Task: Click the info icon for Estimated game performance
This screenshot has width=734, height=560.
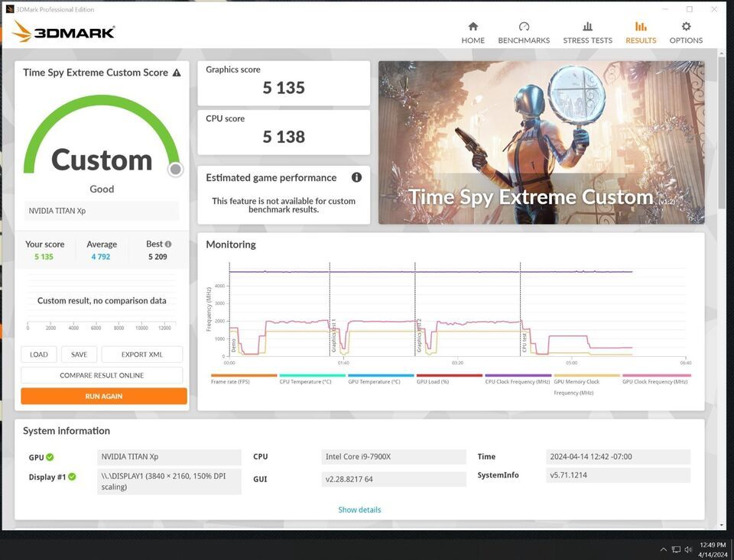Action: pyautogui.click(x=357, y=177)
